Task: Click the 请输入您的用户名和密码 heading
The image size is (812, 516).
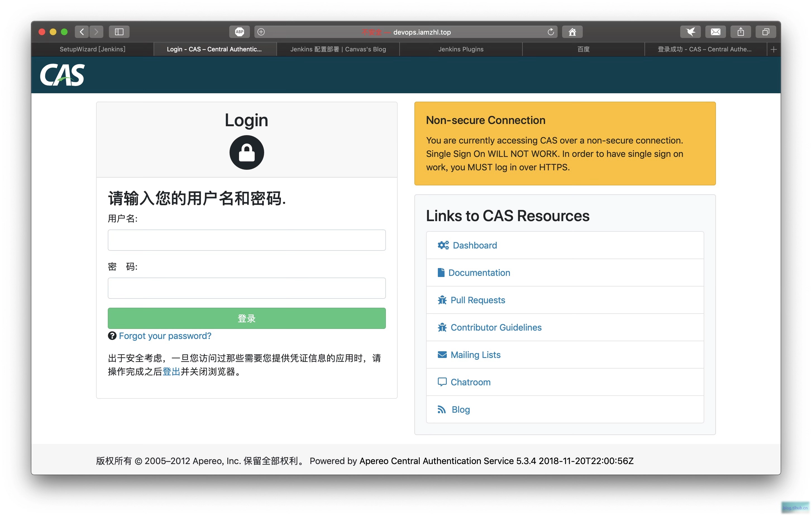Action: 197,198
